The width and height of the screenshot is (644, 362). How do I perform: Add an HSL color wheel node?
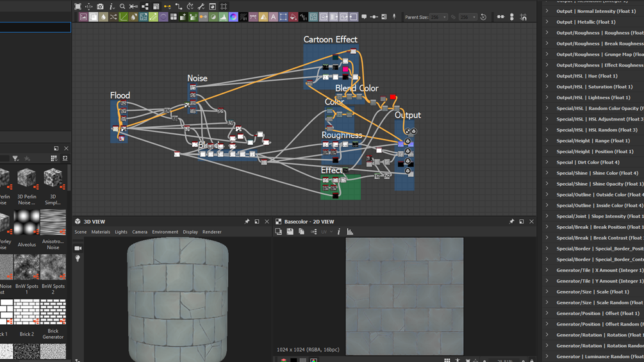click(x=233, y=17)
